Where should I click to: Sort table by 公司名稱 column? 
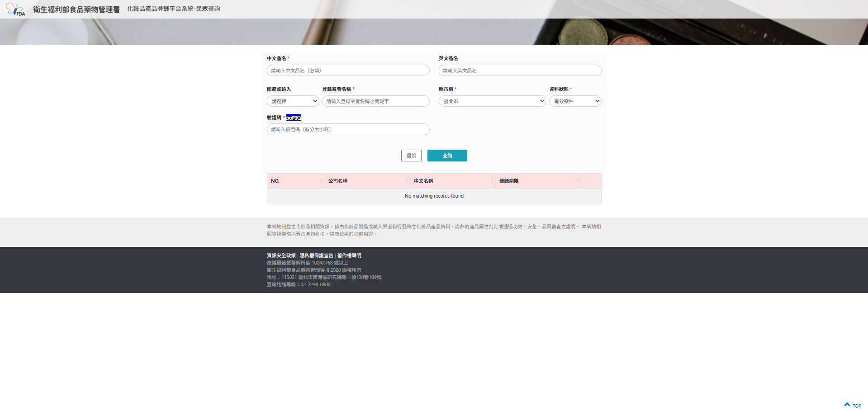click(367, 181)
